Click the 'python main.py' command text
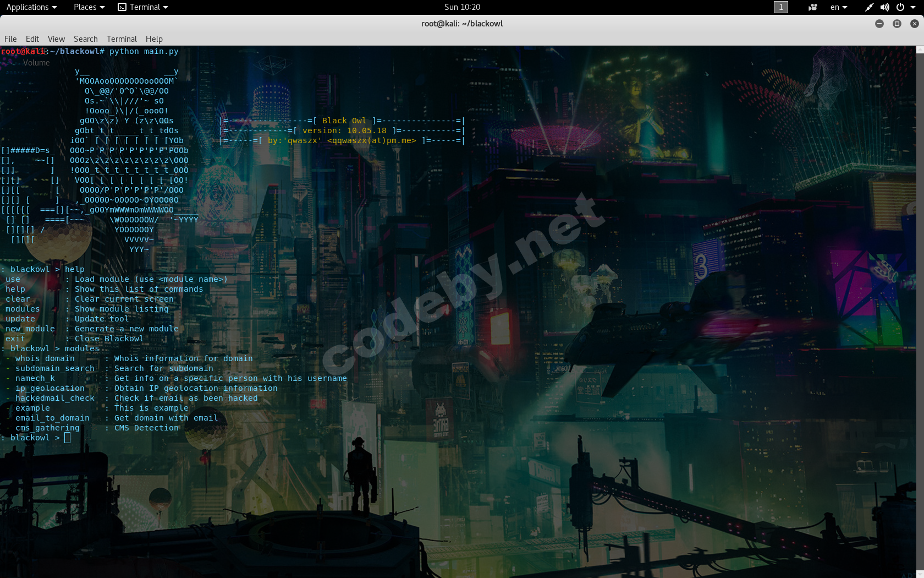 tap(144, 51)
